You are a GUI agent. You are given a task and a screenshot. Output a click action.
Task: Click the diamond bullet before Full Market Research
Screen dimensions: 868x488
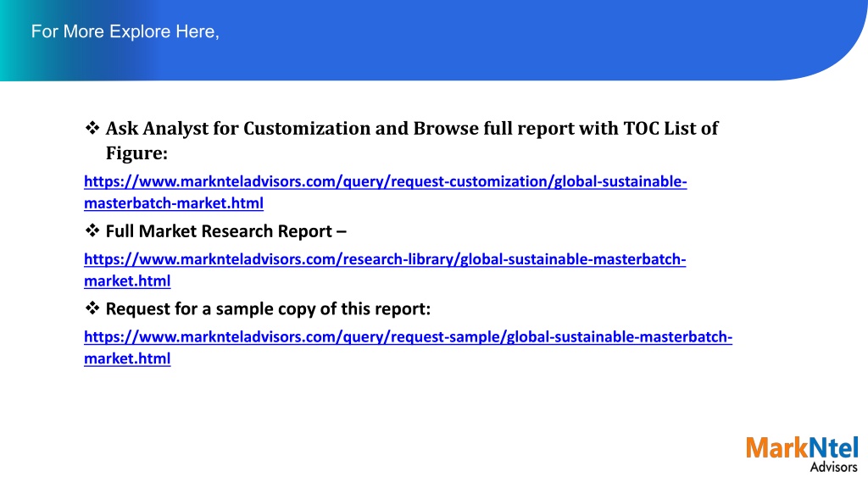(x=92, y=230)
